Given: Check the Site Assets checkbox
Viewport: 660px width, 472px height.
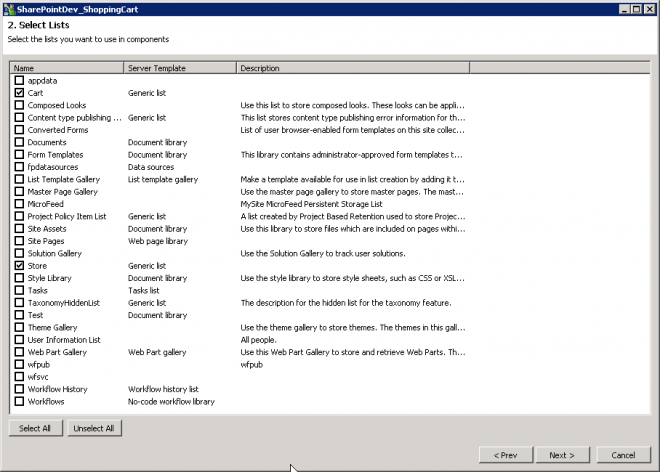Looking at the screenshot, I should pyautogui.click(x=19, y=228).
